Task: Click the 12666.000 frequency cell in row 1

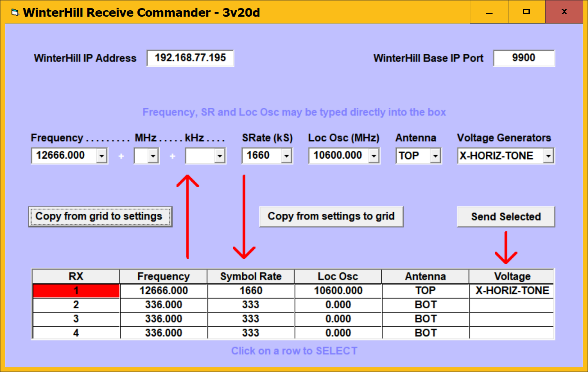Action: coord(163,291)
